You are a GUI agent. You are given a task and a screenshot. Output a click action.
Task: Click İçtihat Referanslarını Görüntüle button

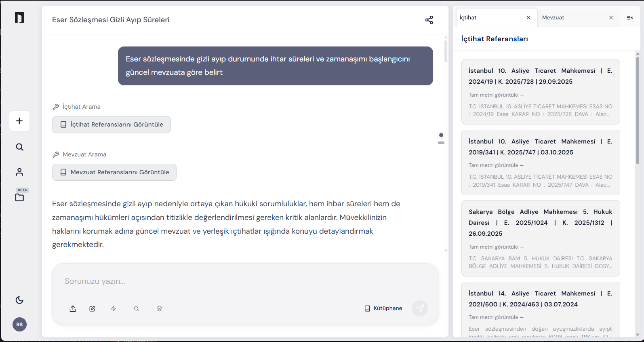(112, 125)
